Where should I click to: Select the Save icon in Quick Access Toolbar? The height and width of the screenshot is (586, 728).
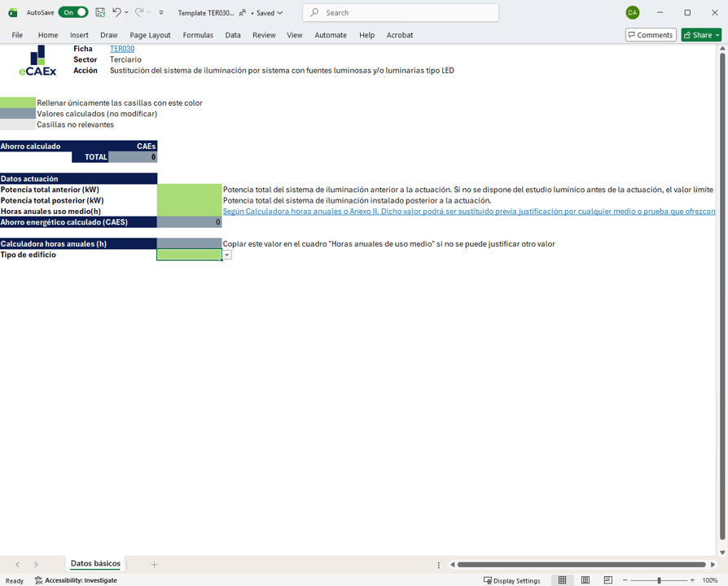click(x=100, y=12)
